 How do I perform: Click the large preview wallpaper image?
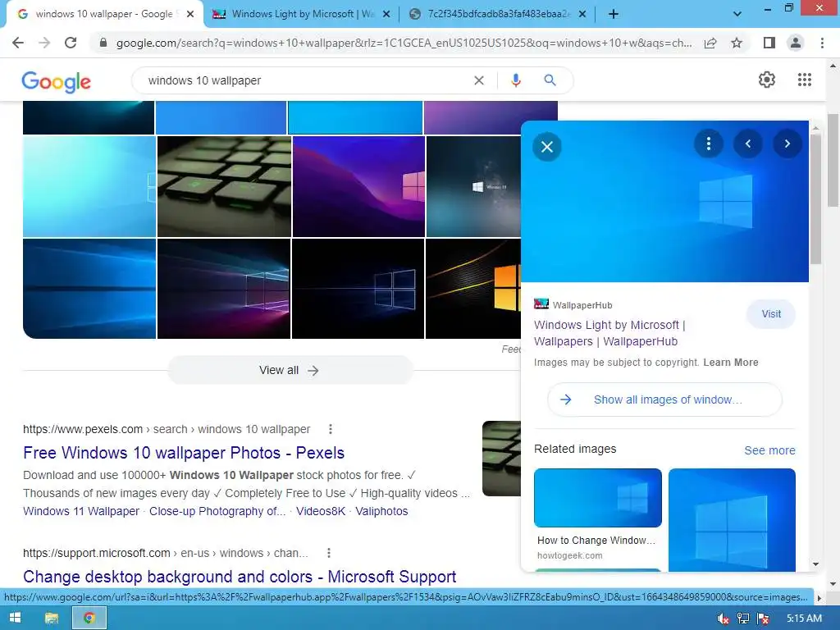[664, 202]
